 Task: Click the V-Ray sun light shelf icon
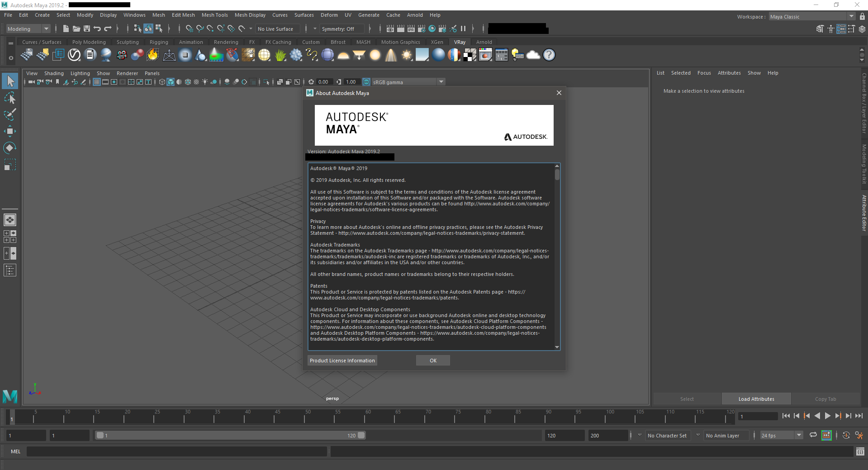[407, 55]
